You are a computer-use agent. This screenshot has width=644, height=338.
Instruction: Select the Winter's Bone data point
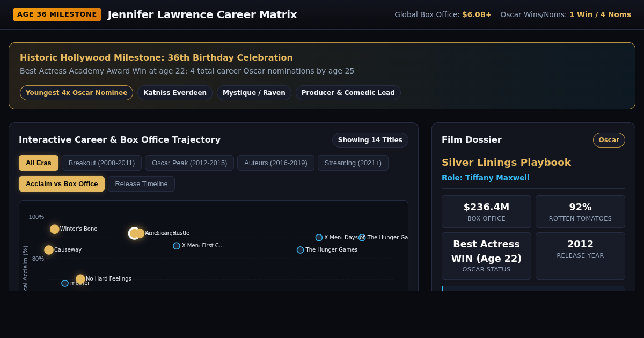click(55, 229)
